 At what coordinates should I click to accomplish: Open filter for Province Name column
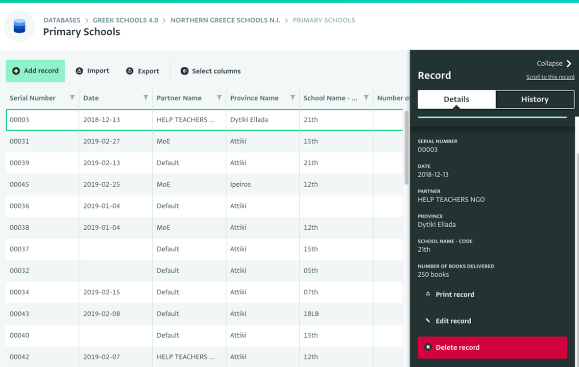[x=292, y=97]
